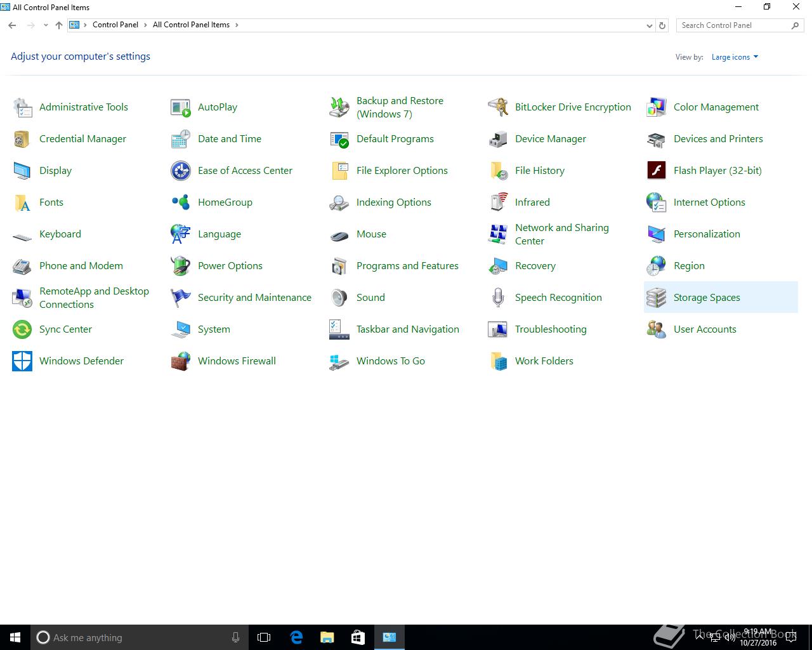
Task: Click the File Explorer Options icon
Action: 339,171
